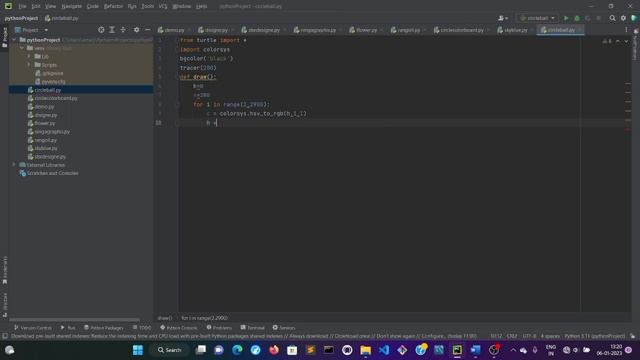Collapse the pythonProject root folder

coord(14,40)
